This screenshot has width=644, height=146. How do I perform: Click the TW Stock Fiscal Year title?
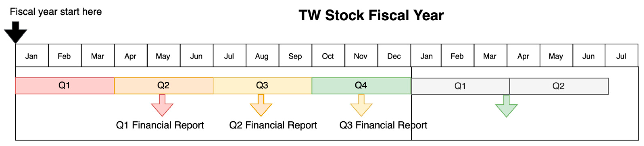[371, 15]
